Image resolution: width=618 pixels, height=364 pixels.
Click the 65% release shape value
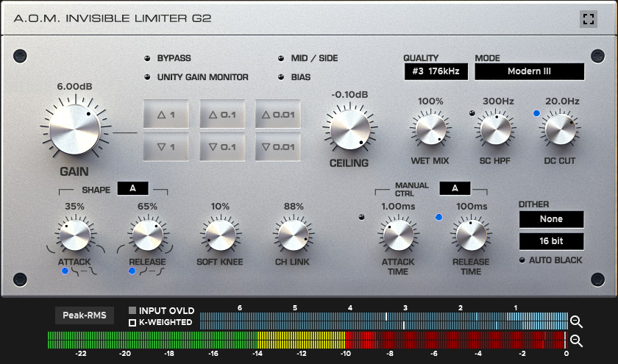[147, 207]
